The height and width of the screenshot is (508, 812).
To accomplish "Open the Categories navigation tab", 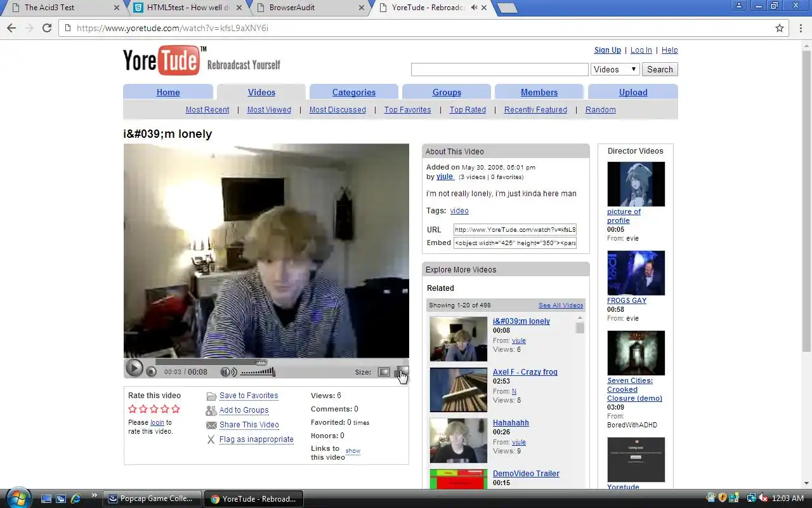I will tap(354, 92).
